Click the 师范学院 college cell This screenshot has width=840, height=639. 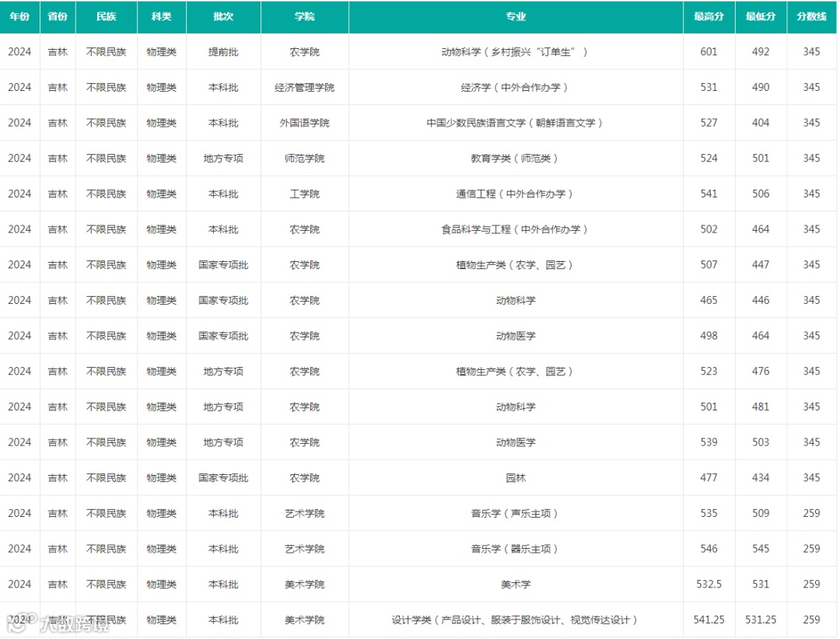tap(304, 159)
